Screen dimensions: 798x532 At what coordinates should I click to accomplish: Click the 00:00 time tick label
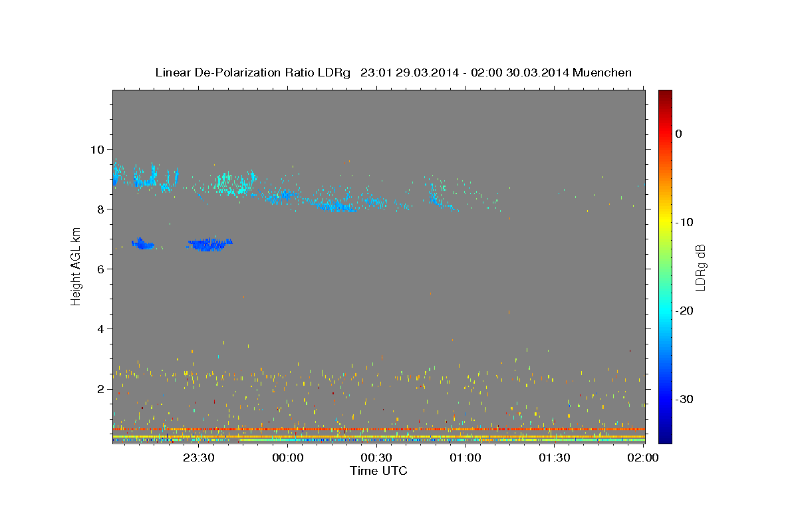(288, 458)
